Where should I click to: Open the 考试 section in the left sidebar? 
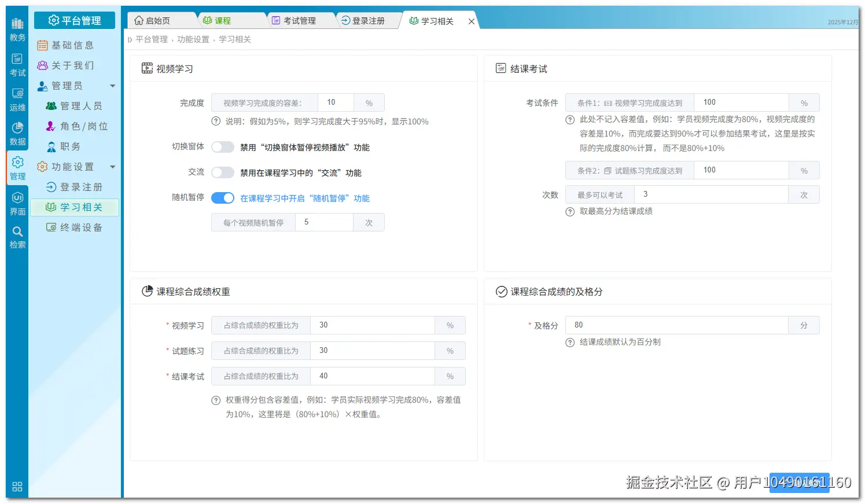click(x=17, y=62)
